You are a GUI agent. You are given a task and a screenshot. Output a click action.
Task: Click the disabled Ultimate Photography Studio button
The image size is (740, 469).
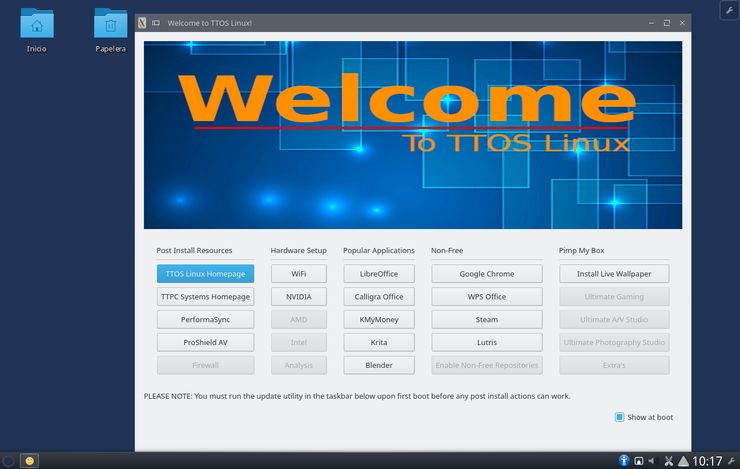click(x=614, y=343)
